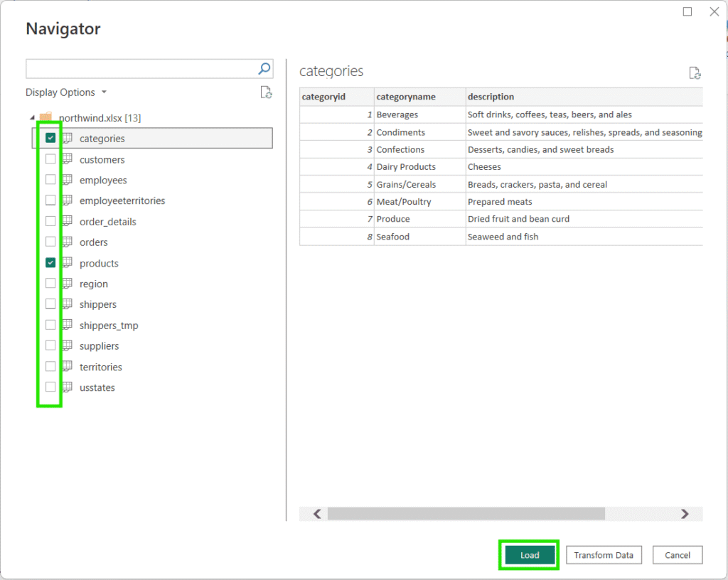The width and height of the screenshot is (728, 580).
Task: Uncheck the products checkbox
Action: (x=50, y=263)
